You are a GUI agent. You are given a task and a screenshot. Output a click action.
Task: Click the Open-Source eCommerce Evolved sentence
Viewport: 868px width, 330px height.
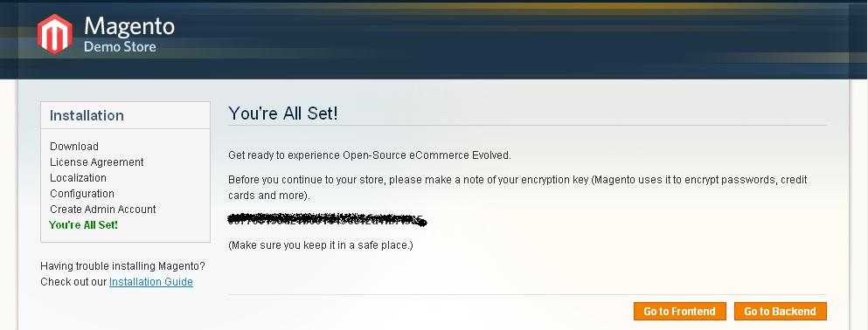point(370,155)
